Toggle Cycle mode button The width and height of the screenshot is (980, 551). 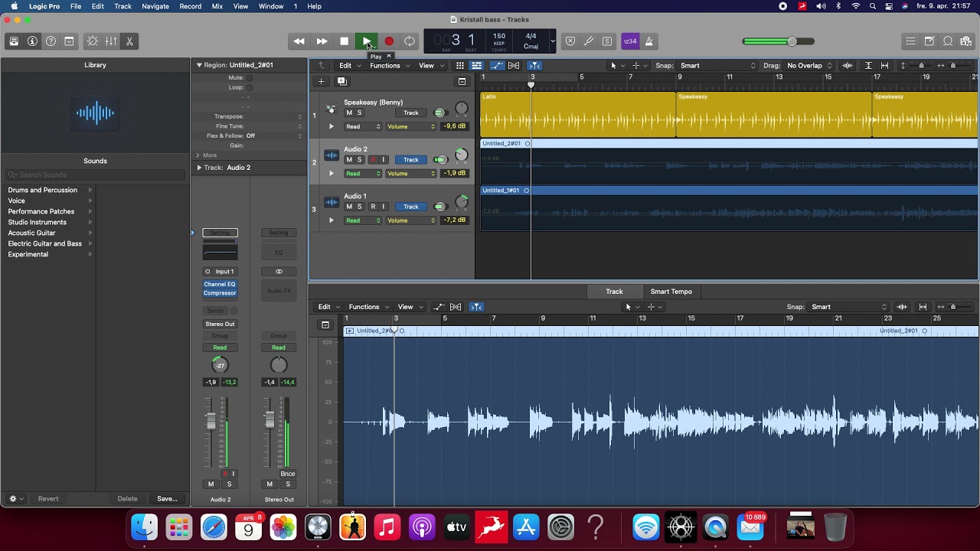pos(410,41)
